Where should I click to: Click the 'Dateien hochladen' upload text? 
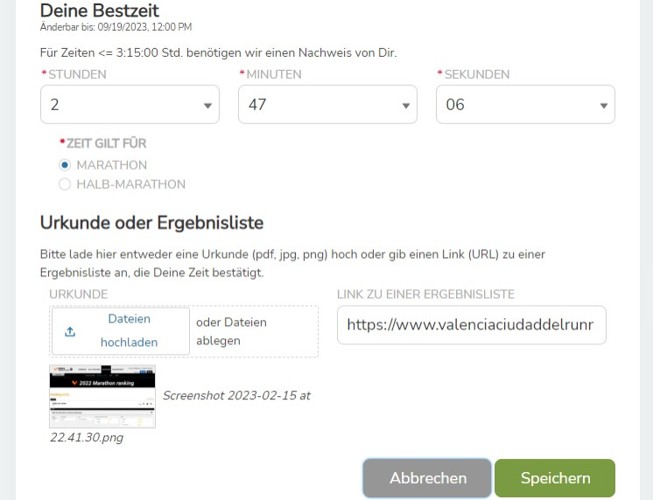click(129, 331)
